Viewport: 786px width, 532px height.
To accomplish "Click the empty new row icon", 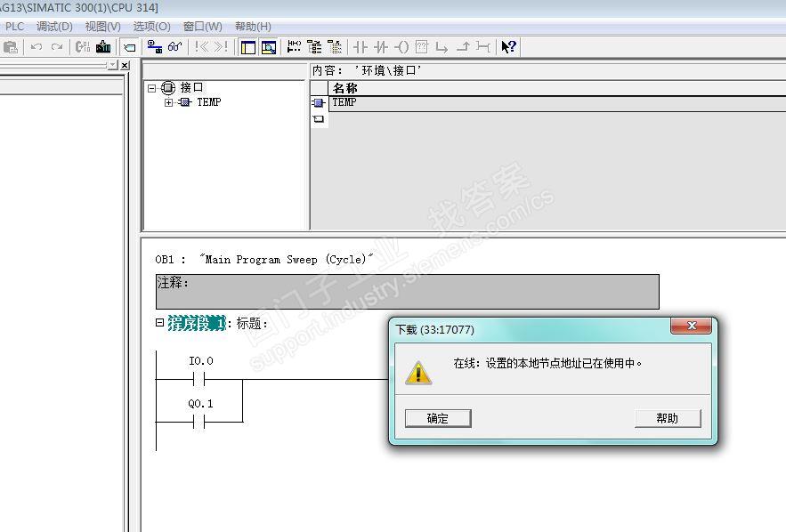I will (319, 119).
